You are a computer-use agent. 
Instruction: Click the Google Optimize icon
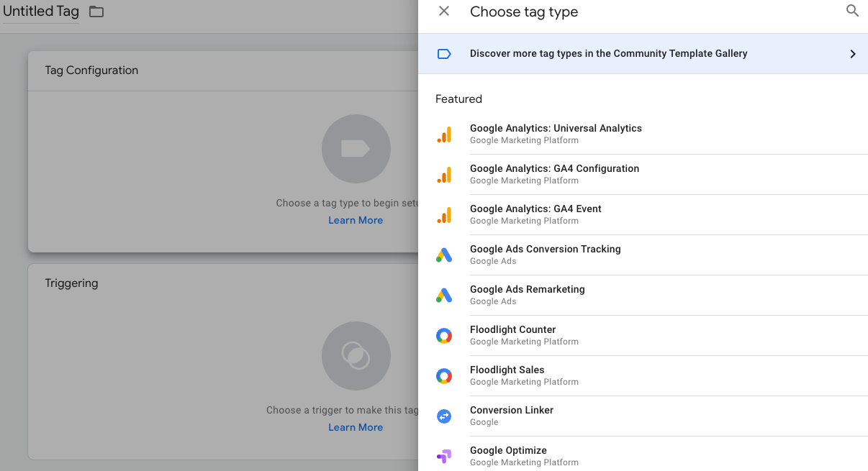(444, 456)
